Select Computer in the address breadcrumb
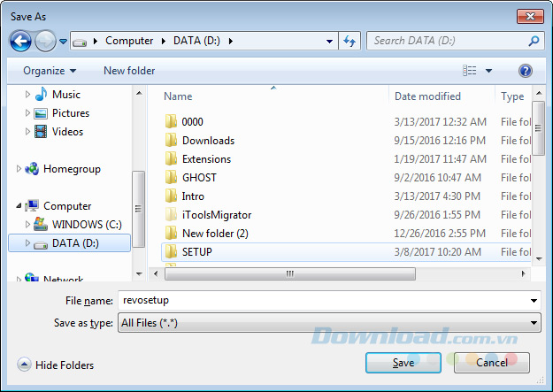This screenshot has height=392, width=553. pos(129,41)
